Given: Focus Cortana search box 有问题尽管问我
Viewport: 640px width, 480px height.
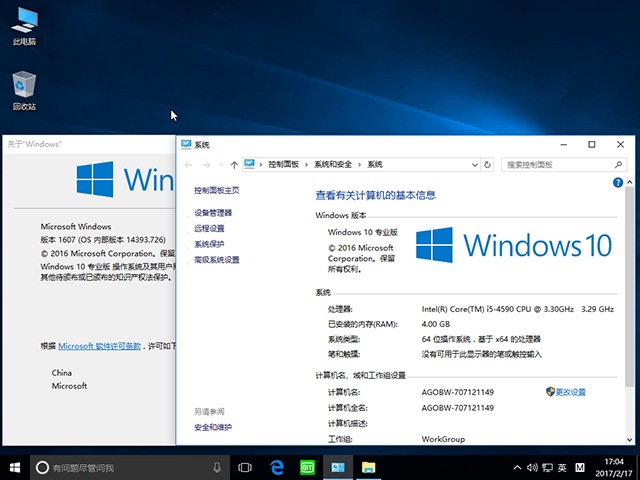Looking at the screenshot, I should (x=130, y=467).
